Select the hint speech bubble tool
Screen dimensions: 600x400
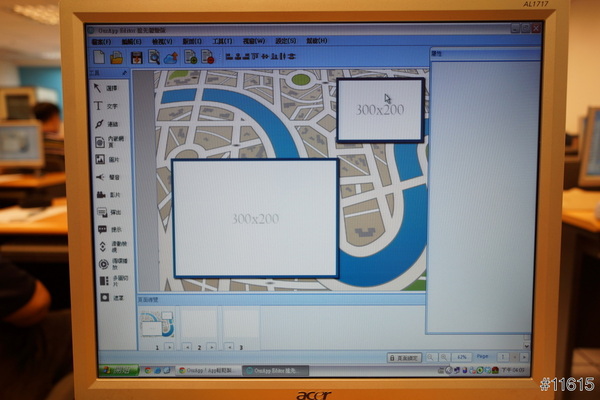point(110,230)
